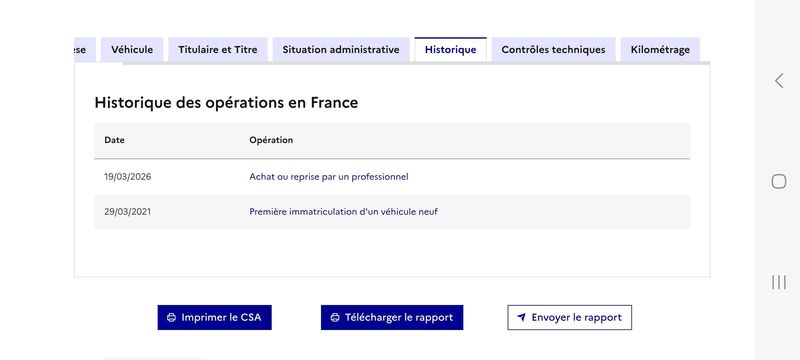Click the Date column header
The height and width of the screenshot is (360, 800).
coord(114,140)
